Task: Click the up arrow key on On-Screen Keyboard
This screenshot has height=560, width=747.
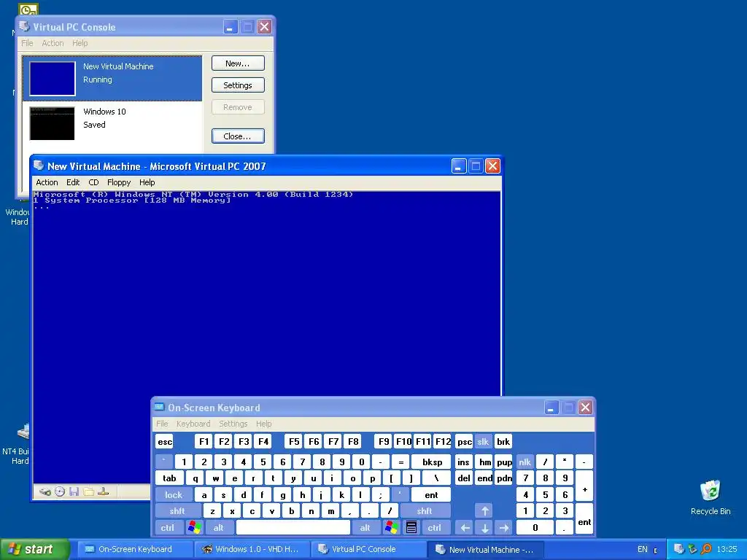Action: pyautogui.click(x=485, y=511)
